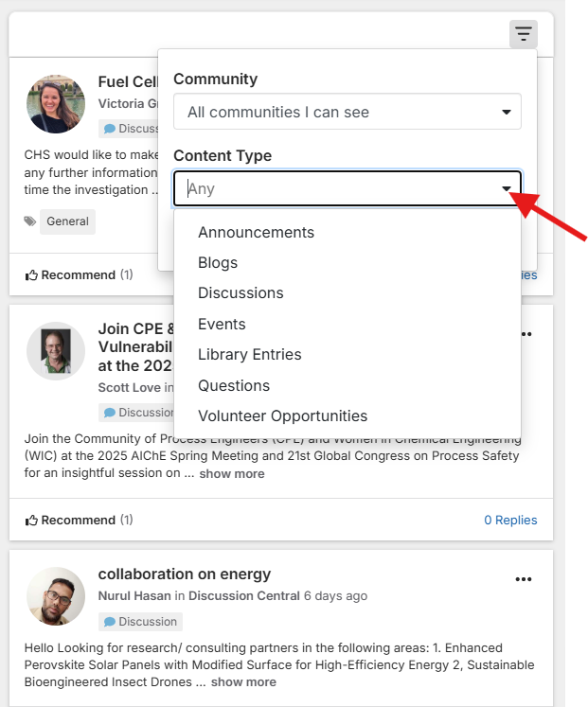588x707 pixels.
Task: Click thumbs-up icon on Scott Love post
Action: [x=32, y=521]
